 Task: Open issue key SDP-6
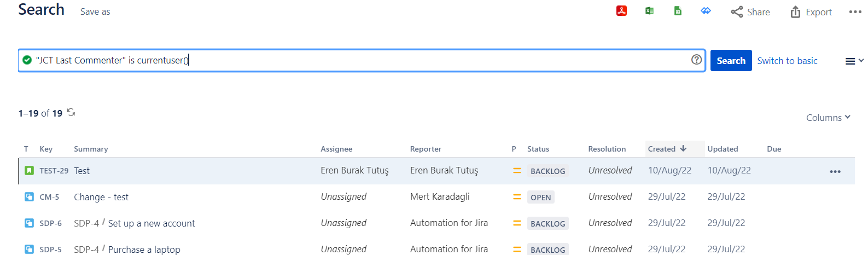point(50,223)
